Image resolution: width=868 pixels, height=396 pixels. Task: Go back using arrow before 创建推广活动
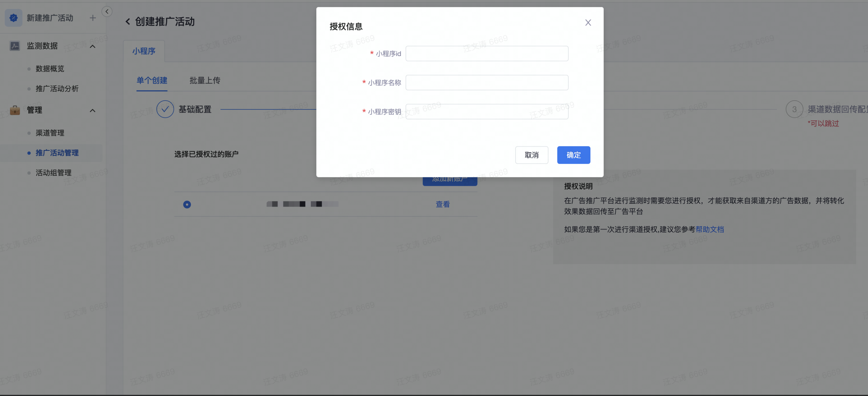(128, 22)
